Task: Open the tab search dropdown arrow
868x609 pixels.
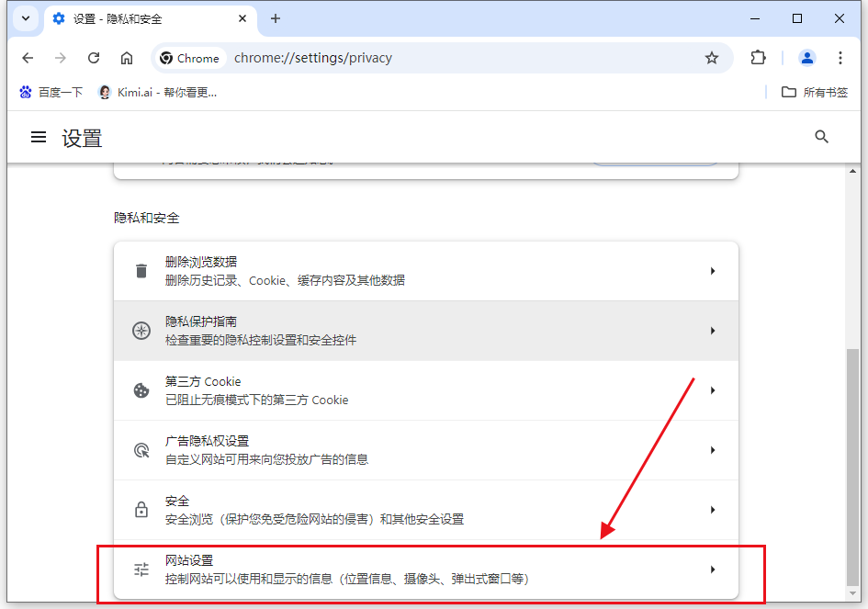Action: coord(26,18)
